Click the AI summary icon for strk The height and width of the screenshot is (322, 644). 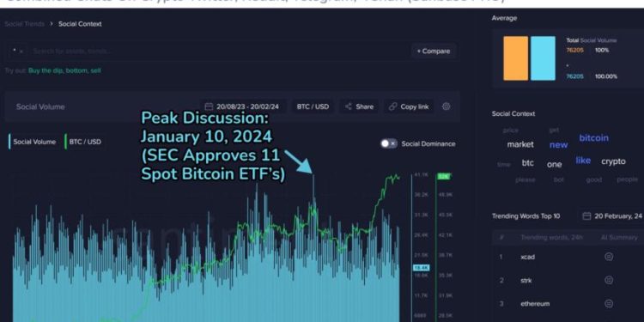(x=609, y=280)
